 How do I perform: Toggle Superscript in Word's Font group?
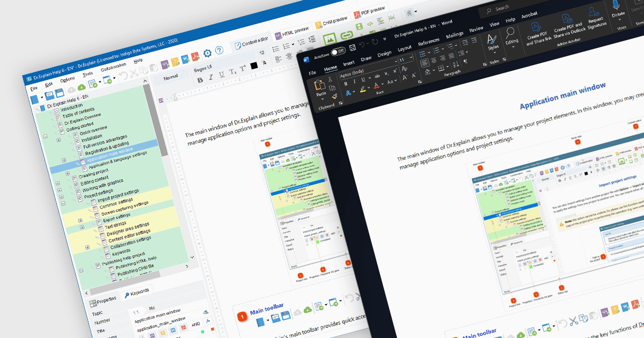[x=395, y=71]
